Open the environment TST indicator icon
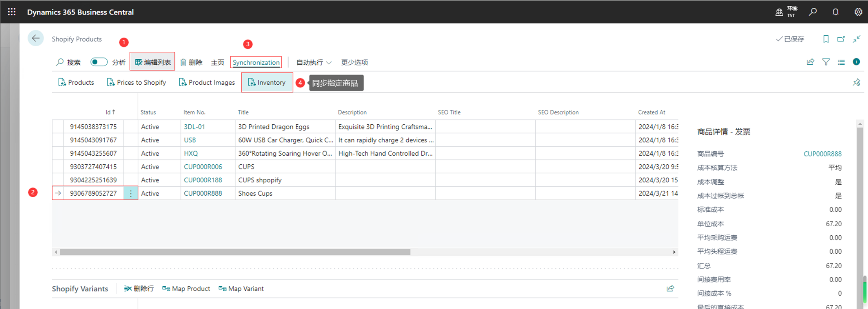The image size is (868, 309). 779,12
